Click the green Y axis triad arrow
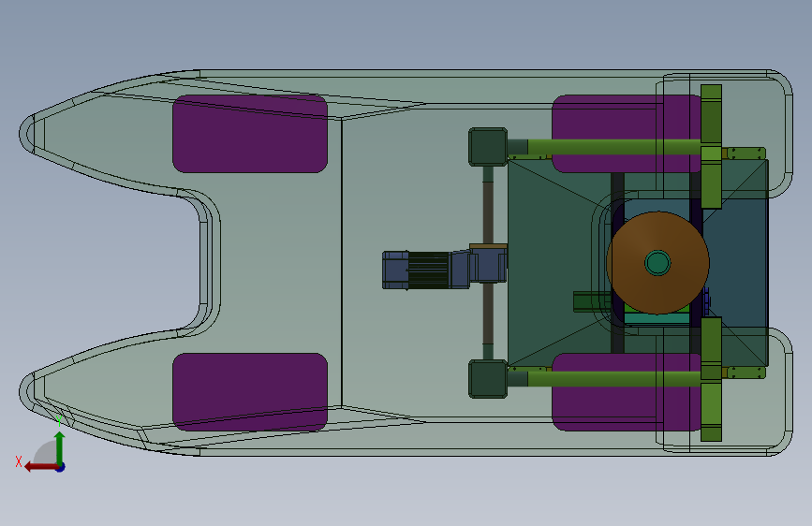Image resolution: width=812 pixels, height=526 pixels. click(60, 447)
